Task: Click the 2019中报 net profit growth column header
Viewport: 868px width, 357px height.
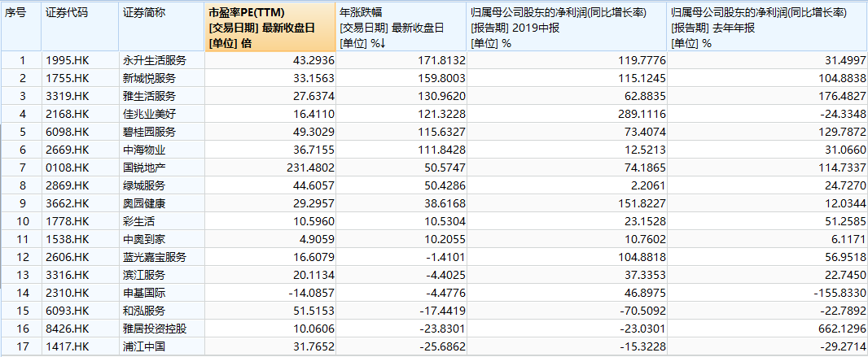Action: tap(567, 27)
